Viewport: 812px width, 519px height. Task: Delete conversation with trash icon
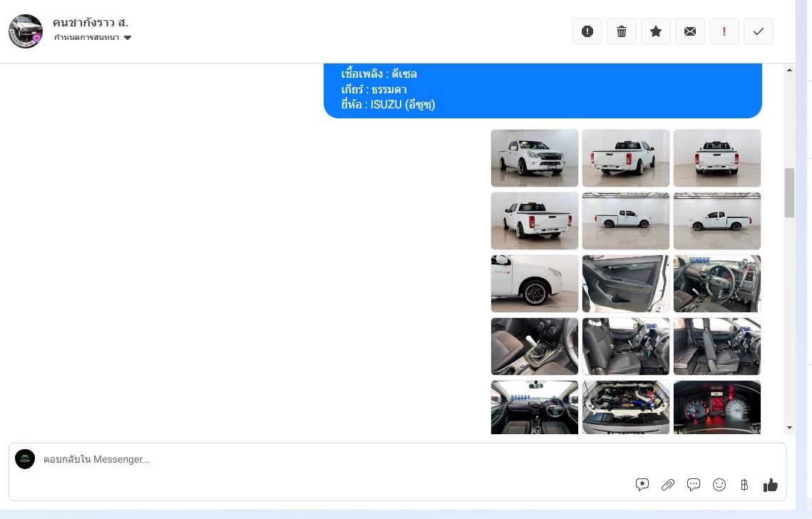pos(622,31)
